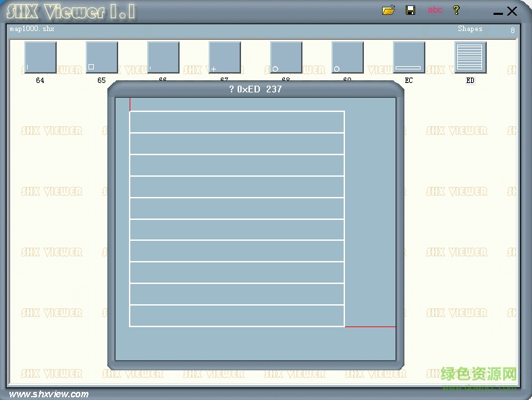Click the red abc text icon

pyautogui.click(x=435, y=10)
